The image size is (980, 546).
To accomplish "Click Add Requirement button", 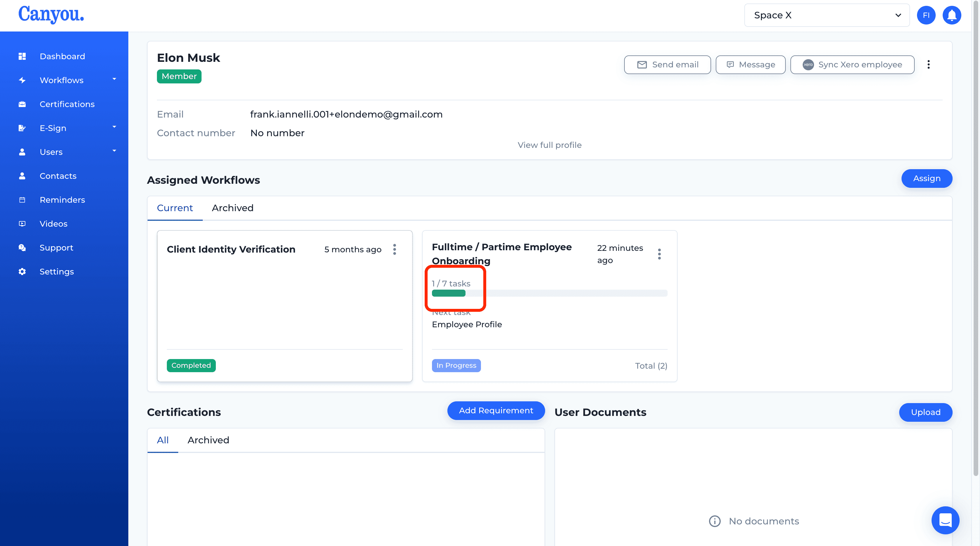I will [496, 411].
